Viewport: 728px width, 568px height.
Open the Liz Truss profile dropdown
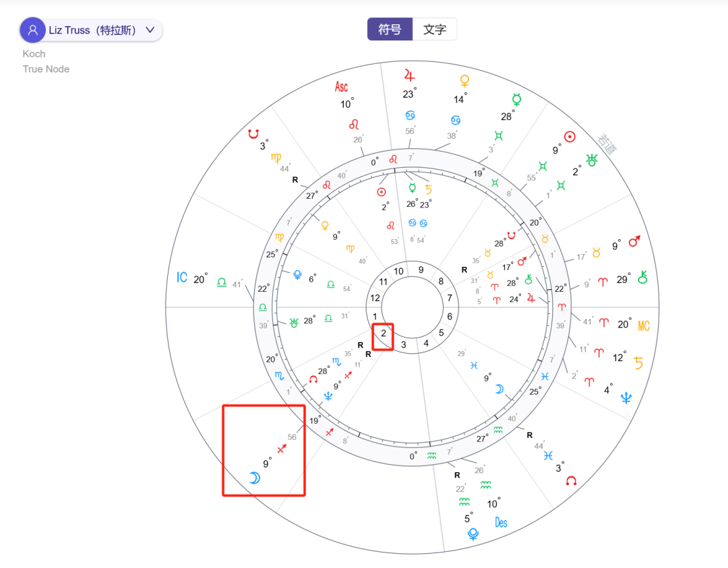coord(92,30)
